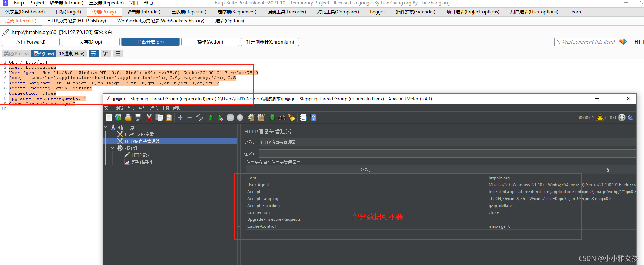Open 操作(Action) menu button
Viewport: 644px width, 265px height.
tap(210, 42)
